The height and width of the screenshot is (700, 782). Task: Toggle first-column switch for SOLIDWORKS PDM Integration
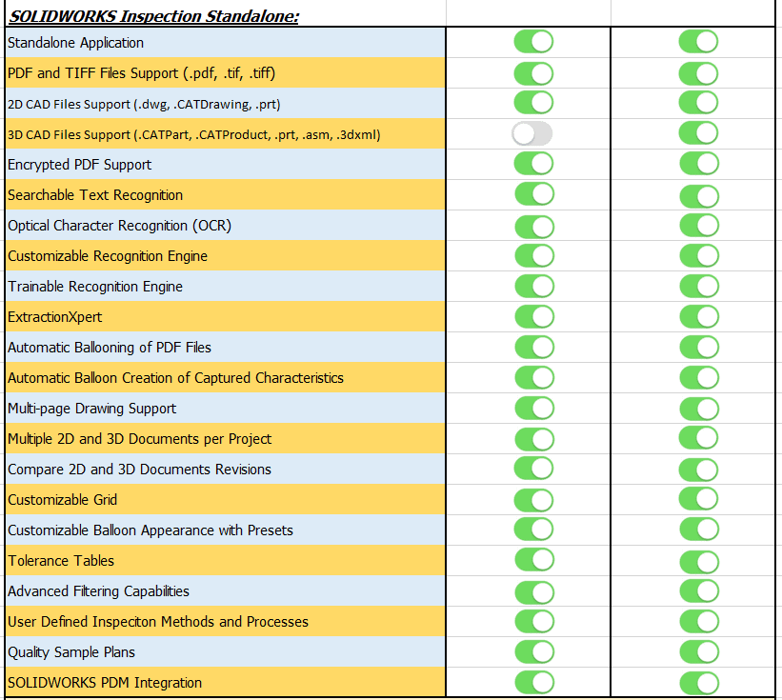(x=534, y=682)
